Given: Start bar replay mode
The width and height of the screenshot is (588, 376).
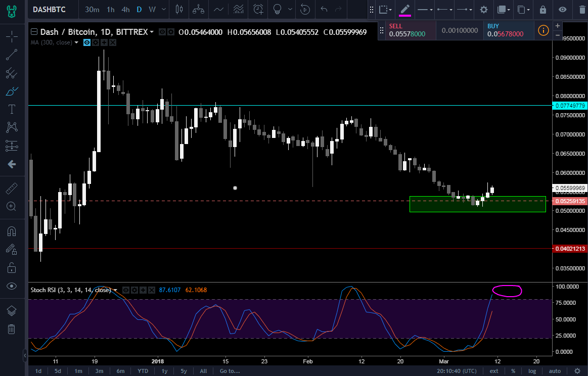Looking at the screenshot, I should (x=305, y=10).
